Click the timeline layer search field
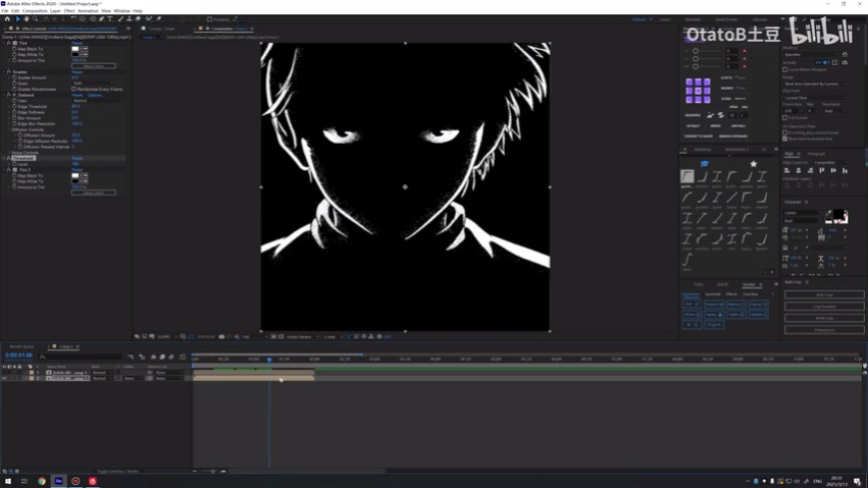The image size is (868, 488). coord(81,356)
